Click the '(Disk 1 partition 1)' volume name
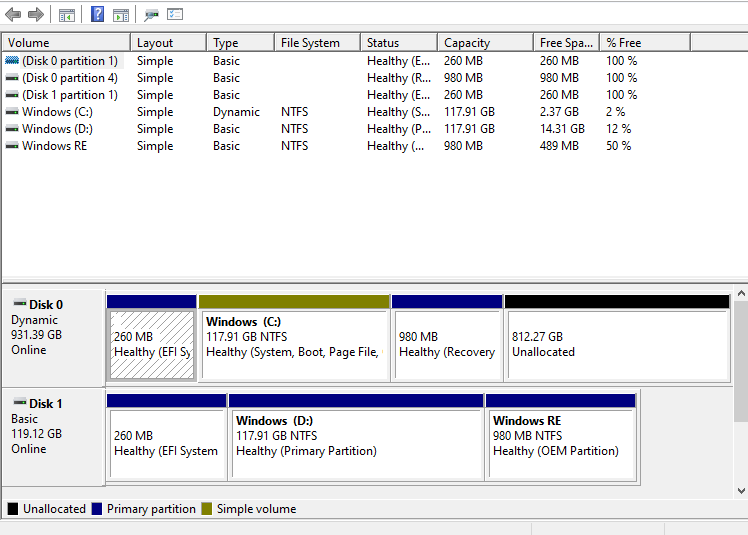The height and width of the screenshot is (535, 748). coord(70,95)
